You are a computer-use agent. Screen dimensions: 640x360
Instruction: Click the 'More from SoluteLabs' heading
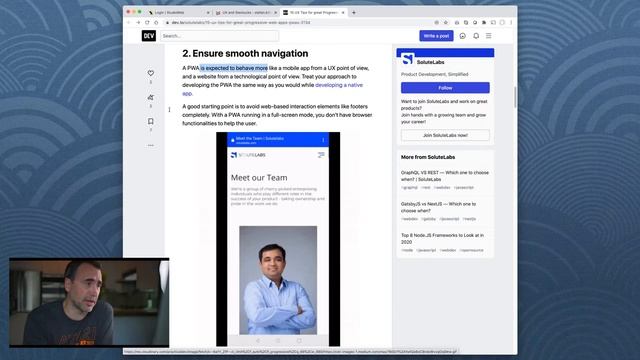(428, 157)
